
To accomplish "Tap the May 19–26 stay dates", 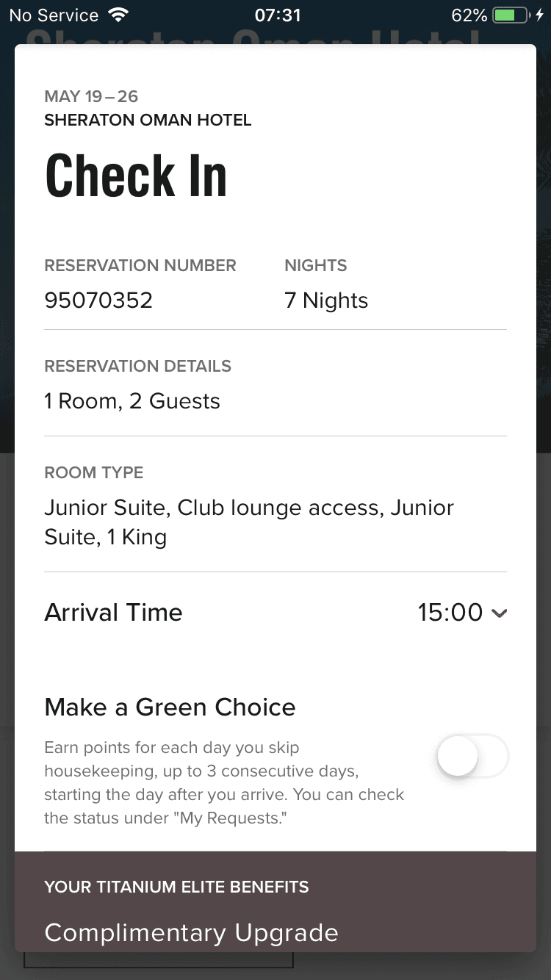I will pyautogui.click(x=91, y=96).
